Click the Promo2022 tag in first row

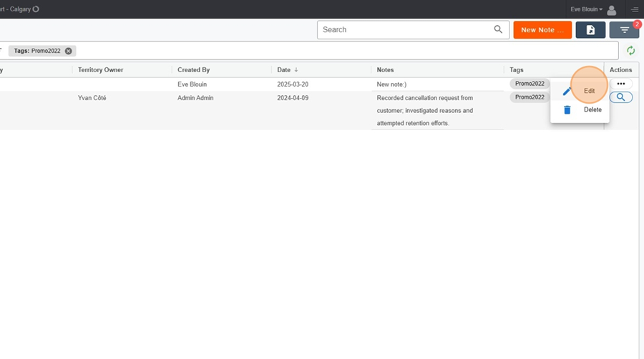pos(530,84)
